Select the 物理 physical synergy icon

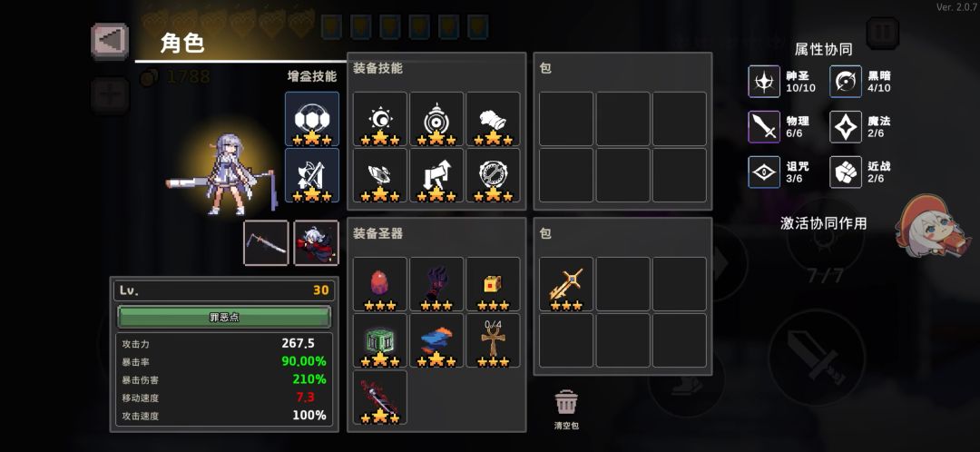764,127
